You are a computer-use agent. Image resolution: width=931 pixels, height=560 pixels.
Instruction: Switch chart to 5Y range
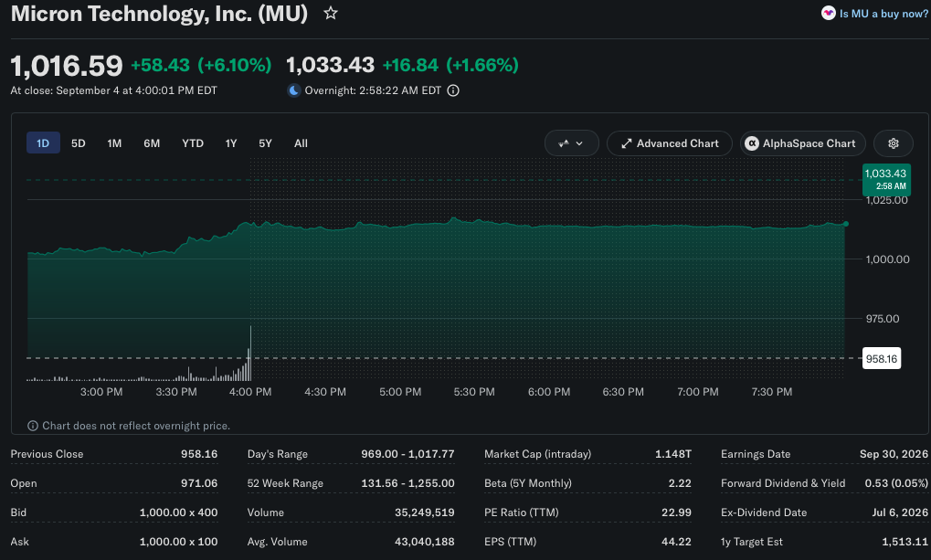point(265,143)
